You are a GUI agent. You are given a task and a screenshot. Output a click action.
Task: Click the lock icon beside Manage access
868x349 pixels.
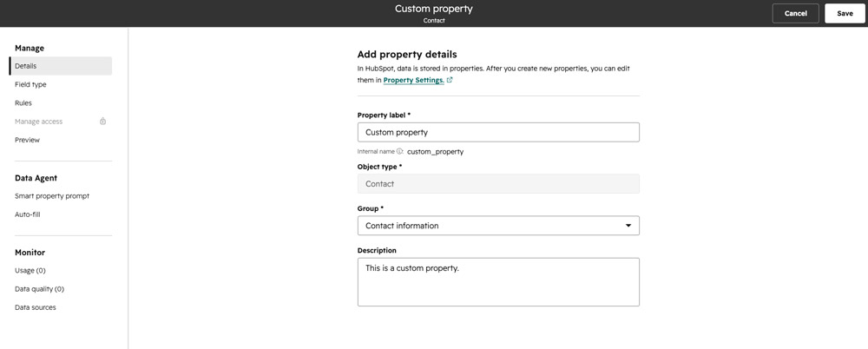click(x=103, y=122)
